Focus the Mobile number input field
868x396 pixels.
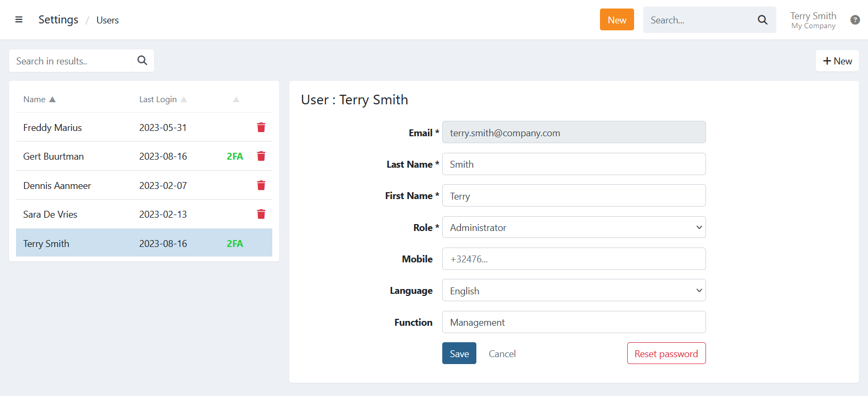(x=574, y=259)
